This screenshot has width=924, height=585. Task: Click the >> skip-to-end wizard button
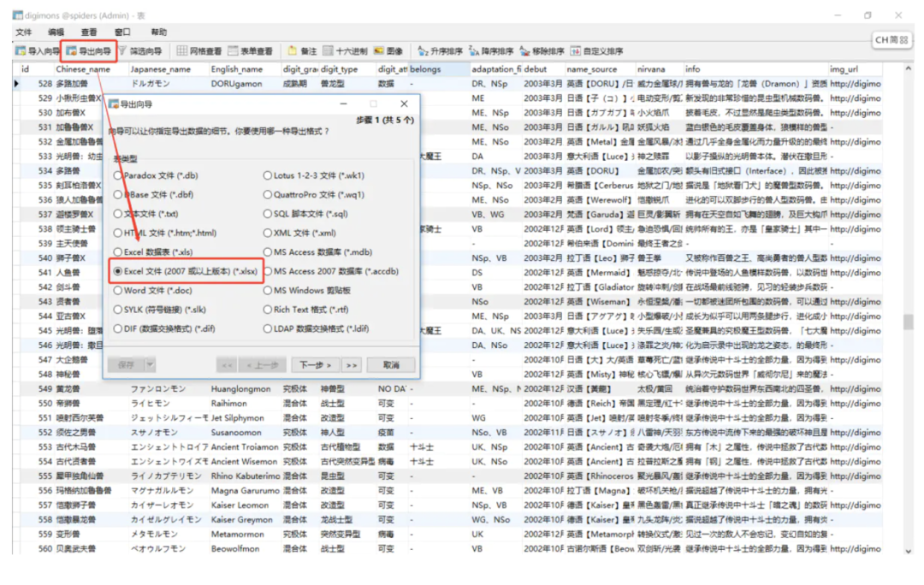352,365
